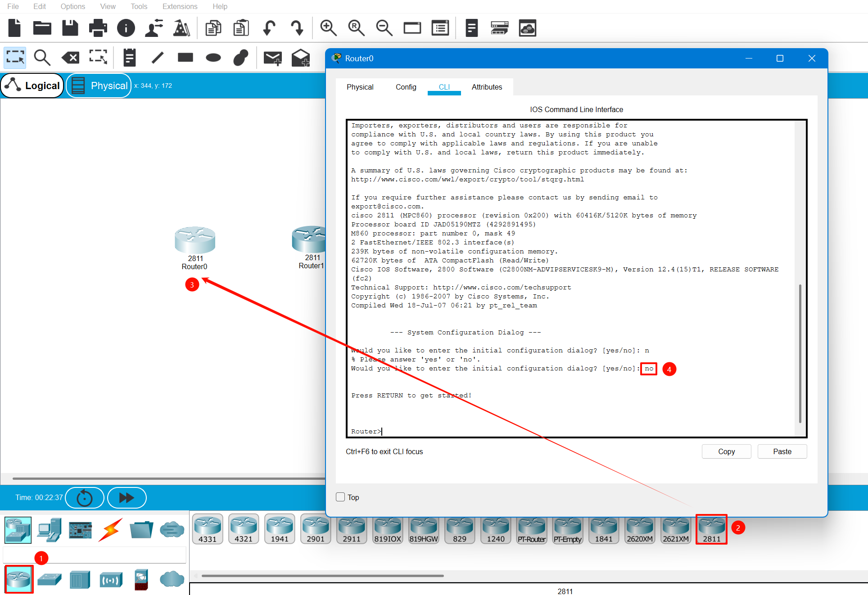The image size is (868, 595).
Task: Click the Save floppy disk icon
Action: click(70, 28)
